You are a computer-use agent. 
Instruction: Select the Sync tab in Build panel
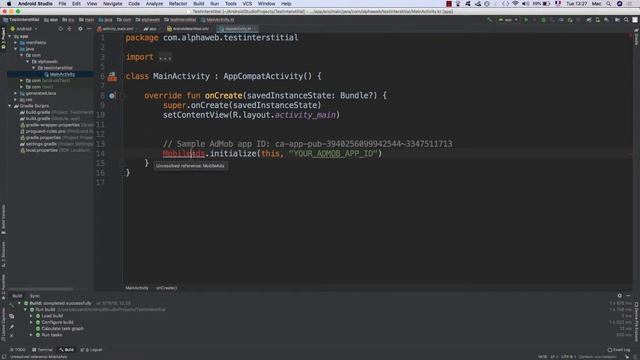coord(35,296)
